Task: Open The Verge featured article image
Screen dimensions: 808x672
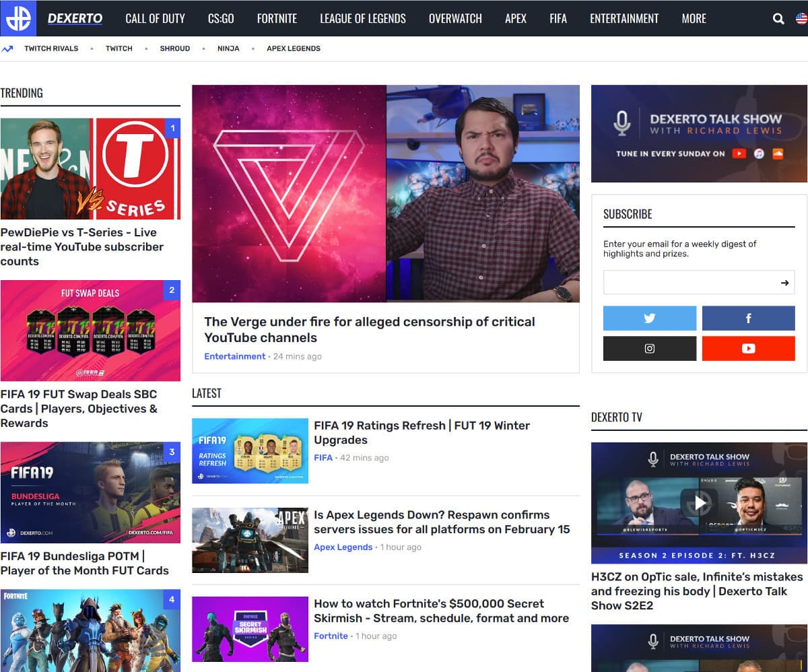Action: (x=386, y=194)
